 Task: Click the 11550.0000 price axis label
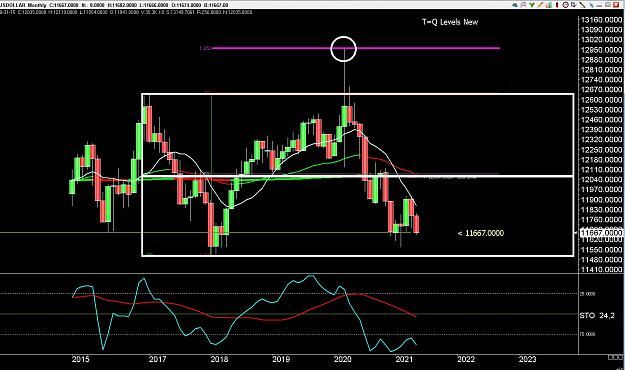(x=601, y=250)
